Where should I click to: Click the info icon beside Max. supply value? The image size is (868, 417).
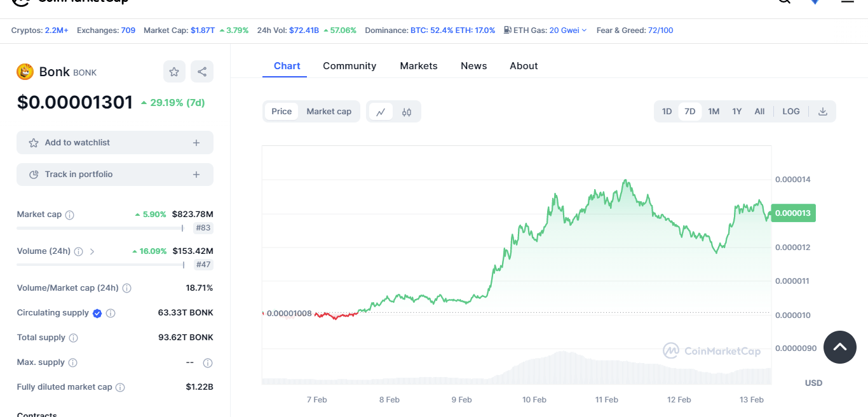(207, 363)
